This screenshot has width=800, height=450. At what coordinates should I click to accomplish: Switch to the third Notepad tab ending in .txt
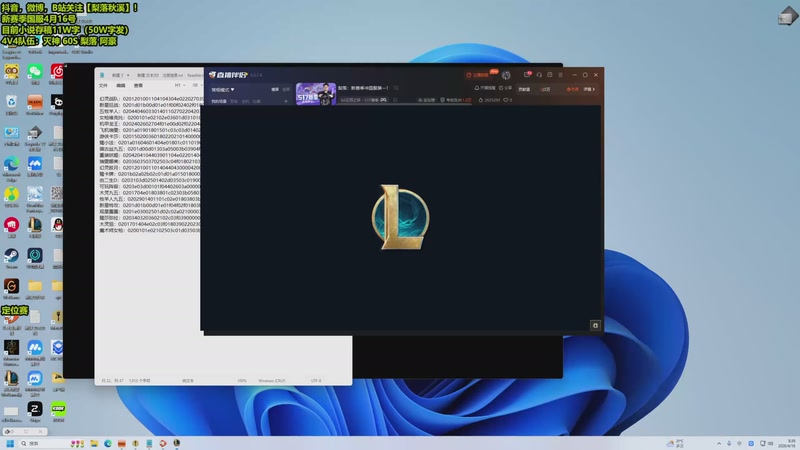tap(172, 75)
